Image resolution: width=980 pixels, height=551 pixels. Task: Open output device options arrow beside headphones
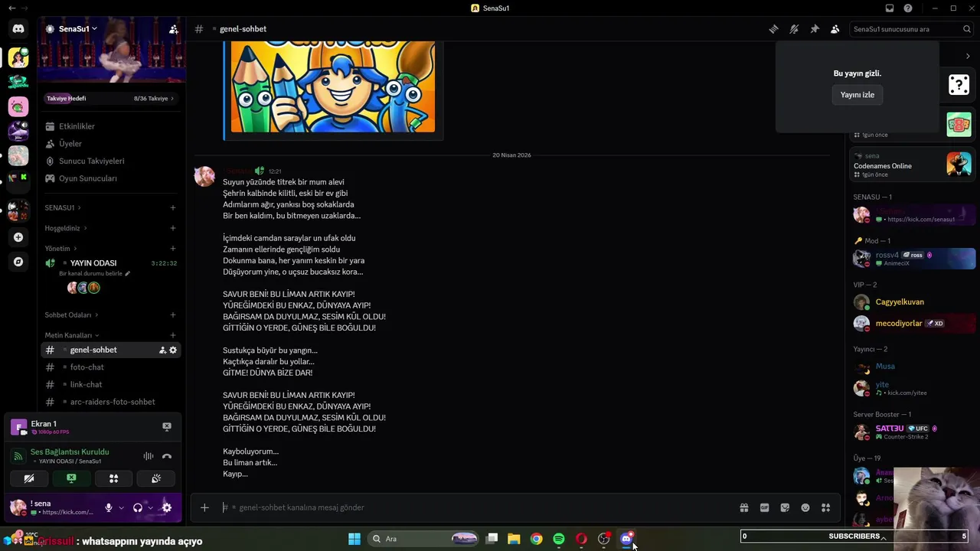tap(150, 507)
